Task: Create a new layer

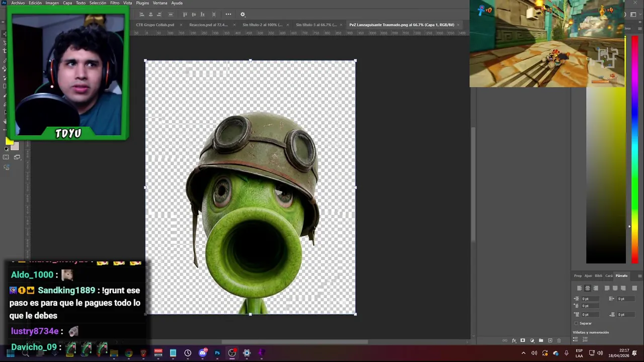Action: coord(550,340)
